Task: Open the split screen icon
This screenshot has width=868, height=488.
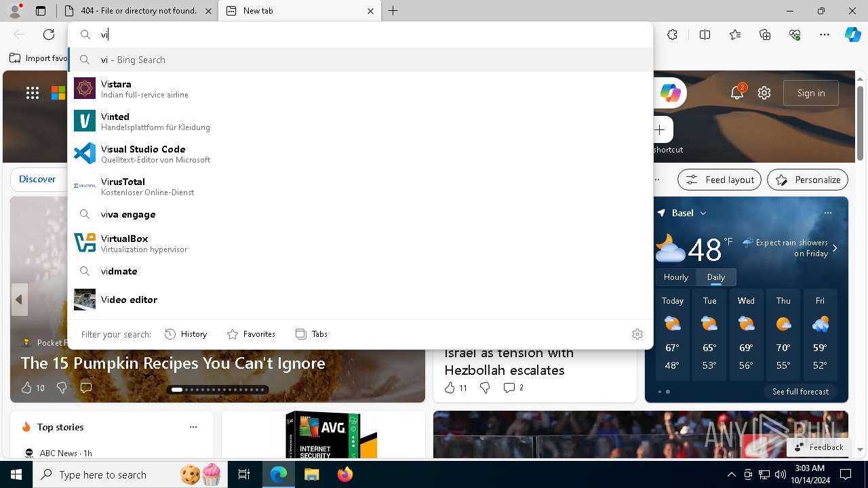Action: pos(705,35)
